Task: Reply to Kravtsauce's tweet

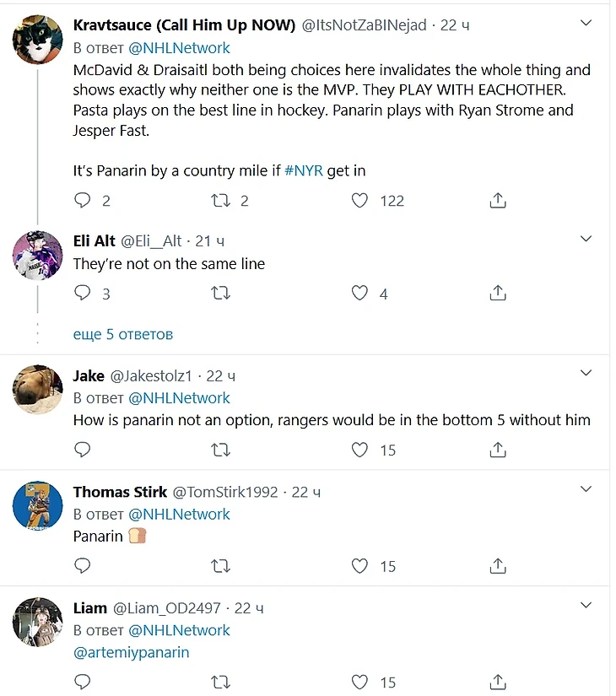Action: point(82,201)
